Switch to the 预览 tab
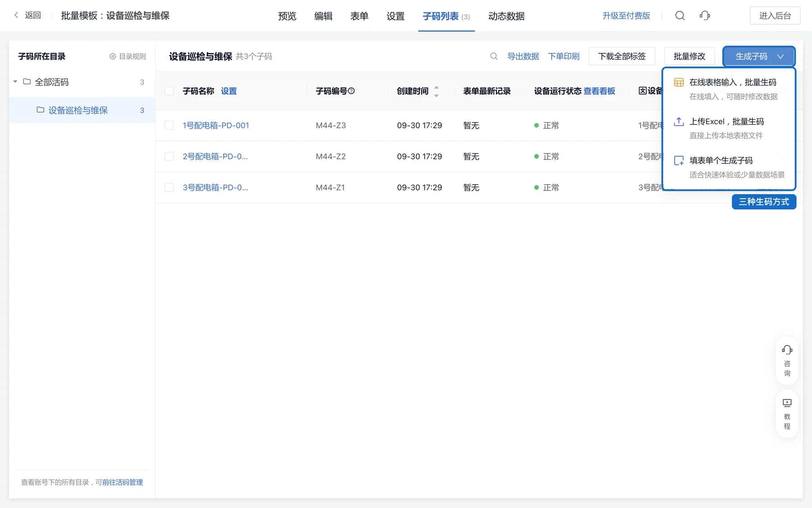The width and height of the screenshot is (812, 508). click(x=287, y=16)
